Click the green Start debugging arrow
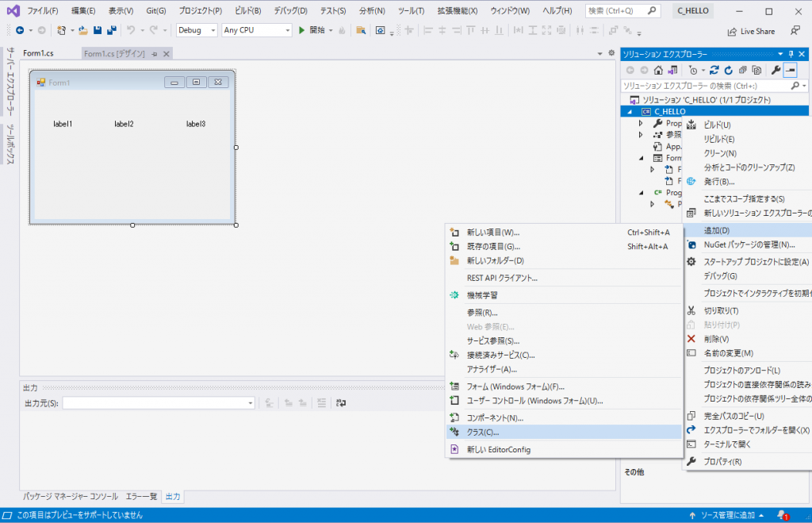This screenshot has height=523, width=812. coord(301,30)
